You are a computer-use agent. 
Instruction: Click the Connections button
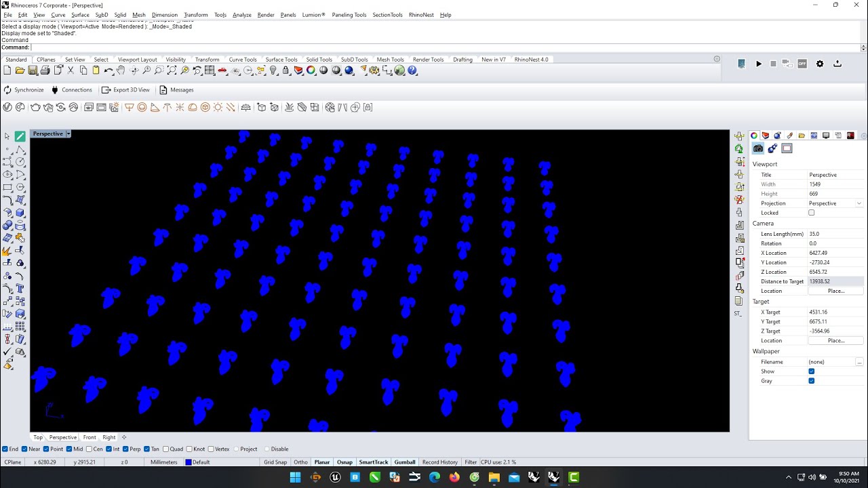71,89
